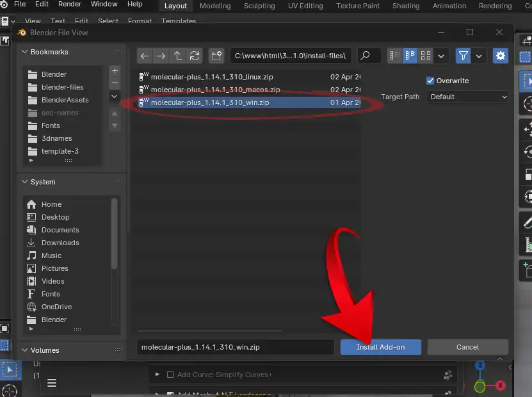
Task: Add a bookmark with plus button
Action: pyautogui.click(x=115, y=70)
